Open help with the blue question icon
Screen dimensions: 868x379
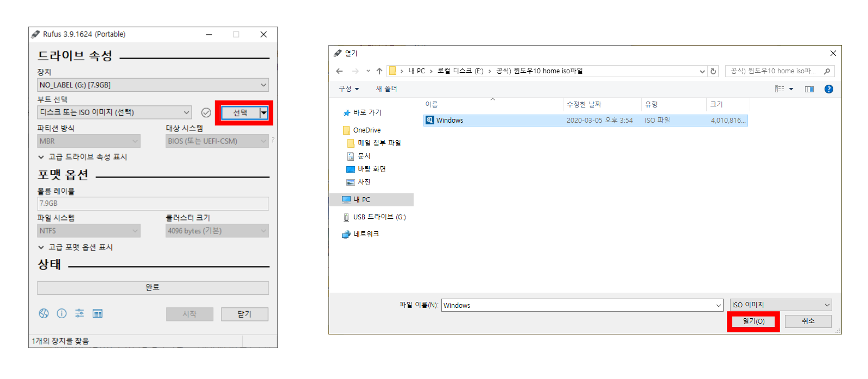(x=828, y=89)
